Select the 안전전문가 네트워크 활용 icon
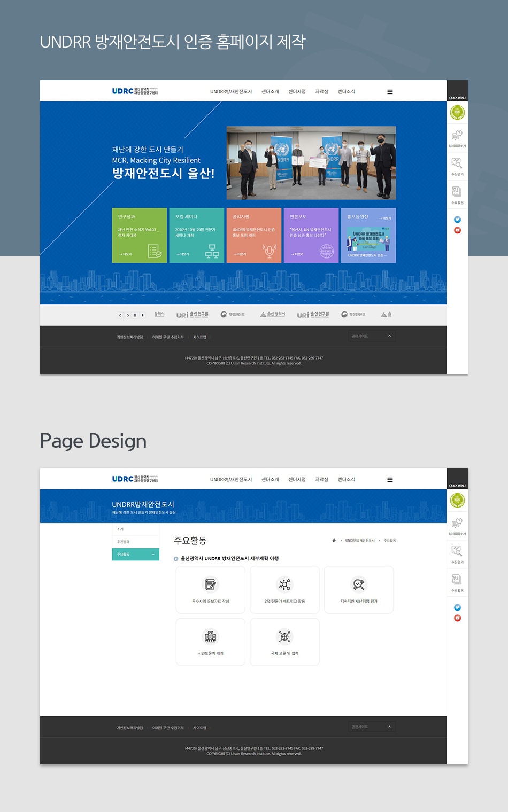Screen dimensions: 508x812 (x=284, y=584)
